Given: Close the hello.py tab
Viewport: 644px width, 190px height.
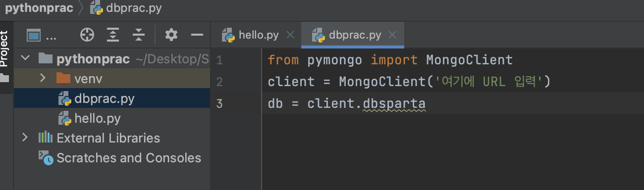Looking at the screenshot, I should 291,35.
